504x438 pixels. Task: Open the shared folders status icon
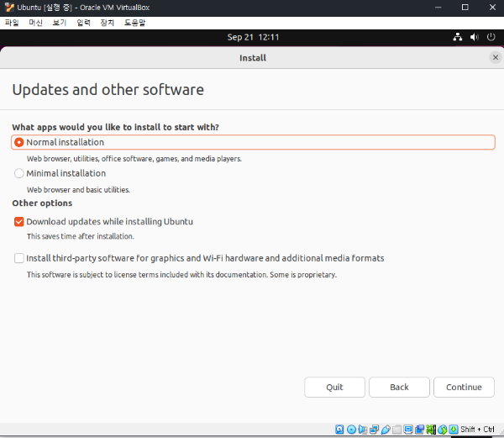click(397, 430)
